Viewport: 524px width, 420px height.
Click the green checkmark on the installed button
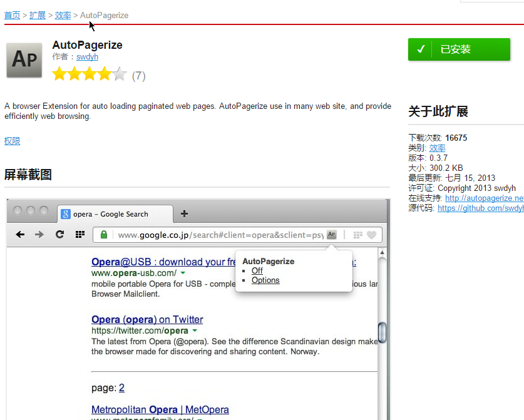coord(421,49)
